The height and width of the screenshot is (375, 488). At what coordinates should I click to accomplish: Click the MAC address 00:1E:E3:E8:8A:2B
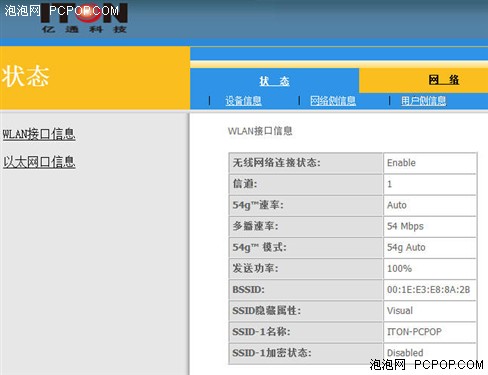pyautogui.click(x=428, y=290)
